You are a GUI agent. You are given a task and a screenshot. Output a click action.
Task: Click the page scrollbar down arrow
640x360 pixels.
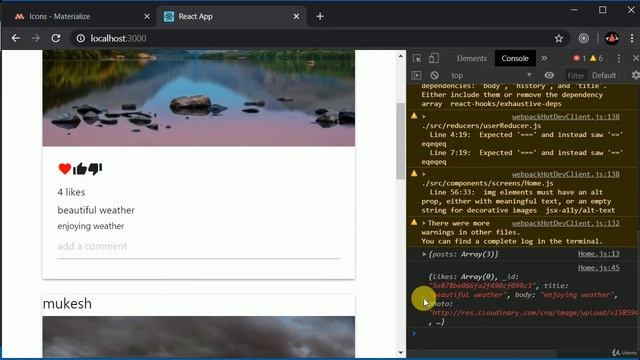(400, 353)
